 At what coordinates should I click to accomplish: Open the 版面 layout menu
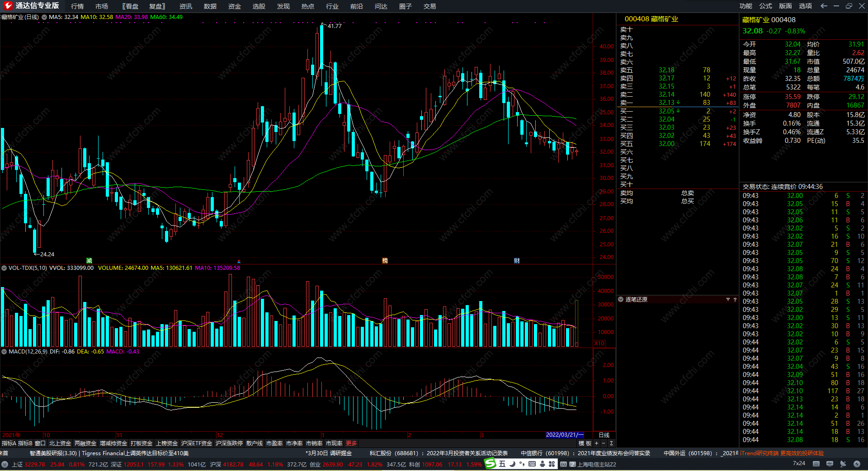tap(786, 6)
